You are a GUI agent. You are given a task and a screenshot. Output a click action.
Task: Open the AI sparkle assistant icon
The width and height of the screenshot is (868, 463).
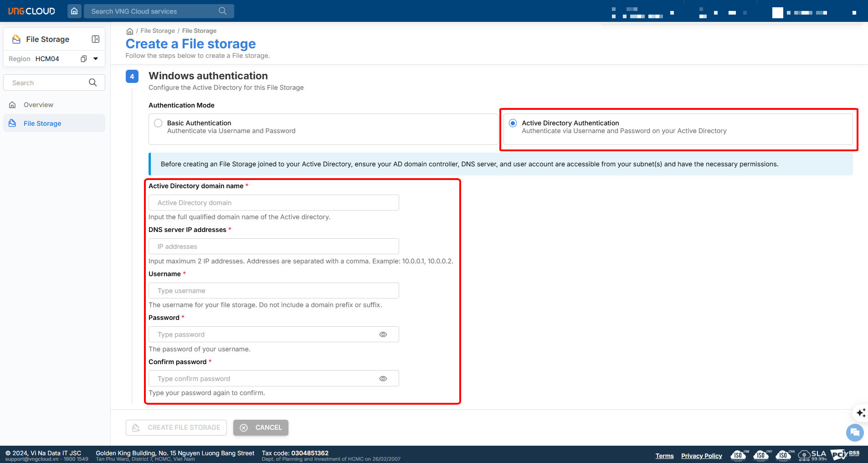[861, 413]
